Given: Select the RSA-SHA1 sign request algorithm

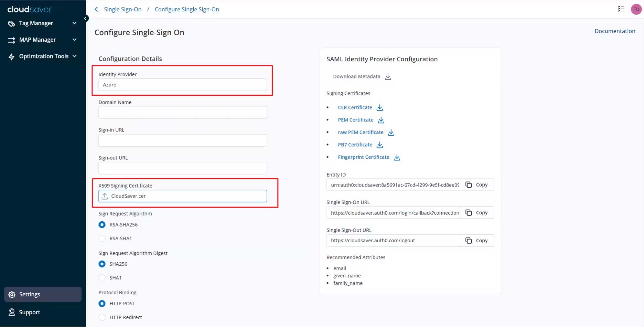Looking at the screenshot, I should click(x=102, y=239).
